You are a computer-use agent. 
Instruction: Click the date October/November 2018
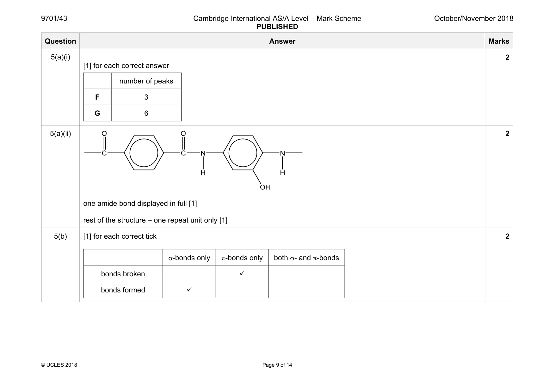pos(473,18)
